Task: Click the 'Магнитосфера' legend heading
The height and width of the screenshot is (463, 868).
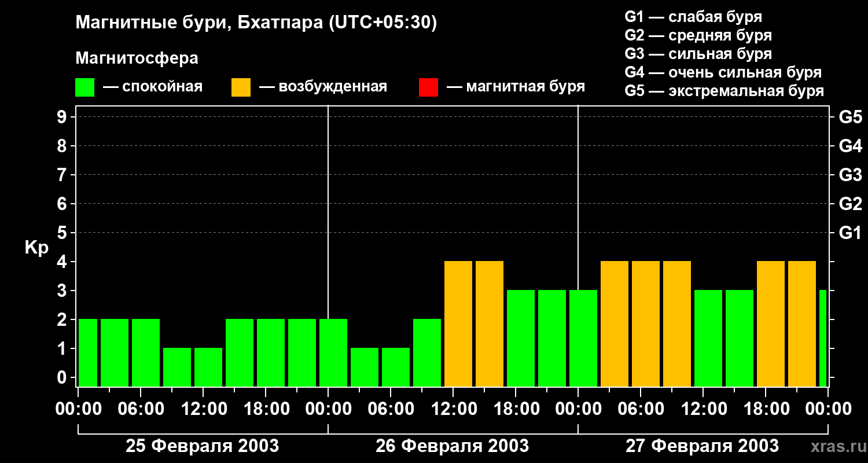Action: tap(137, 58)
